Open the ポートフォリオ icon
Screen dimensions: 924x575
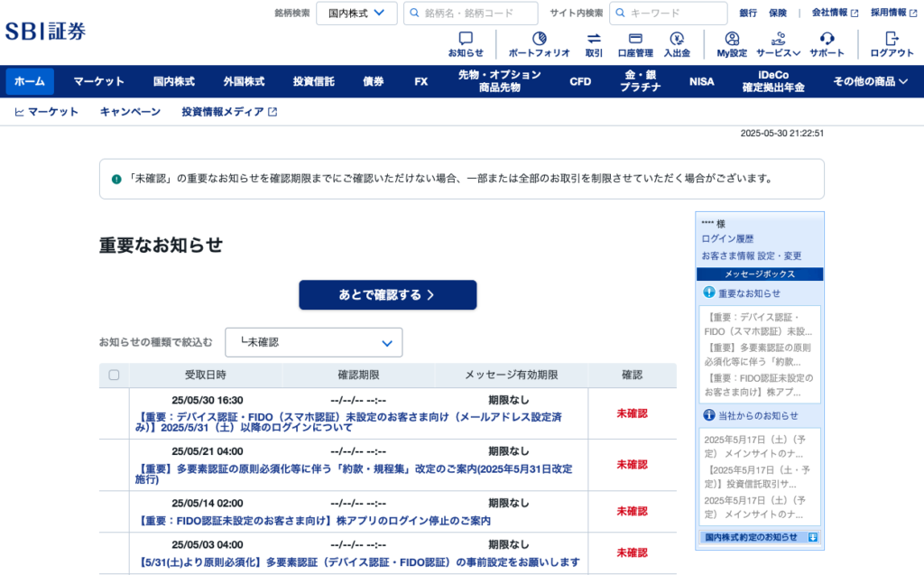click(540, 39)
